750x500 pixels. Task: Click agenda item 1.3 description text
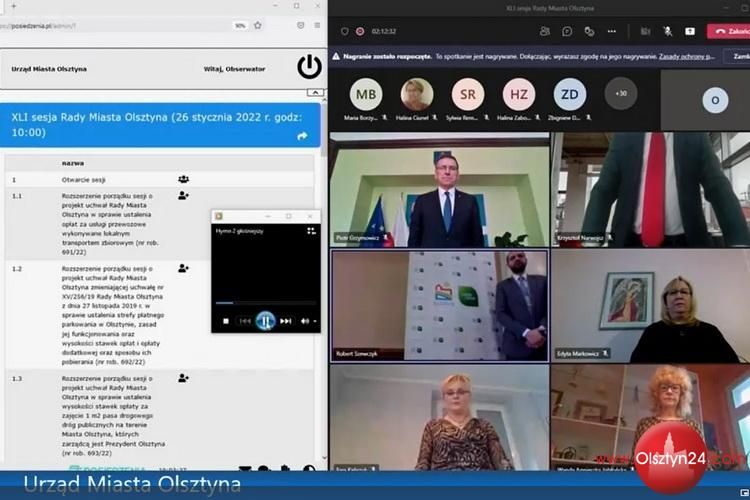pos(113,415)
